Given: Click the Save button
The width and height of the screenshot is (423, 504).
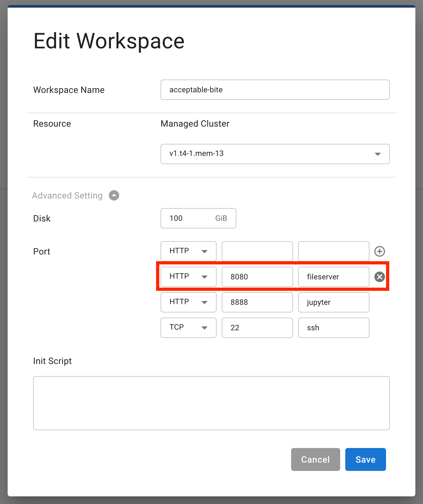Looking at the screenshot, I should [365, 459].
